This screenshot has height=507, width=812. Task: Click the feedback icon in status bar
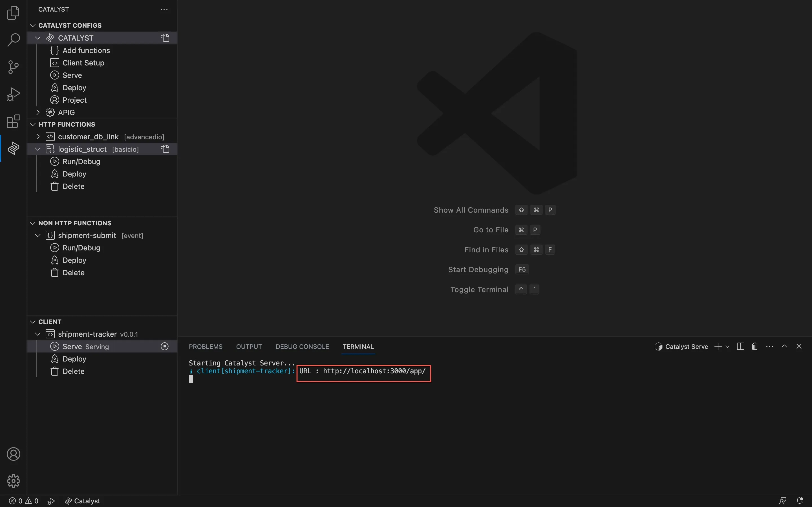click(782, 501)
